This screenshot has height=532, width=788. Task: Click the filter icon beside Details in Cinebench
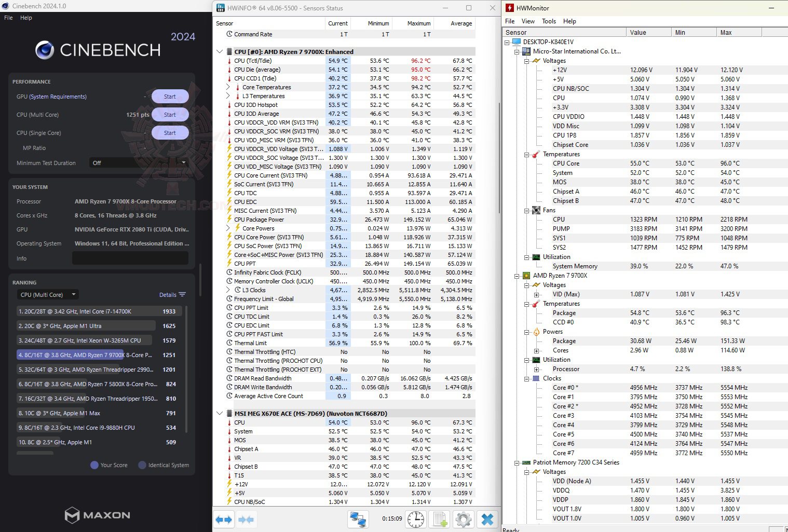pyautogui.click(x=182, y=295)
